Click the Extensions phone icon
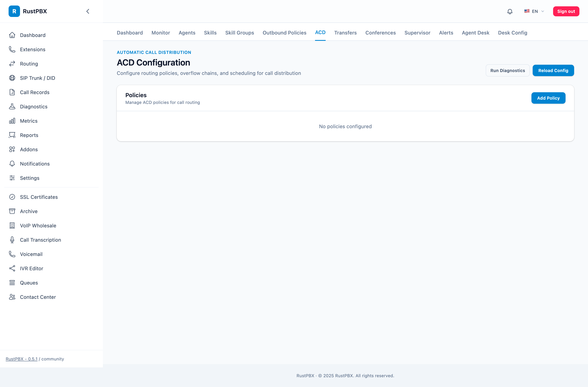Image resolution: width=588 pixels, height=387 pixels. [12, 49]
